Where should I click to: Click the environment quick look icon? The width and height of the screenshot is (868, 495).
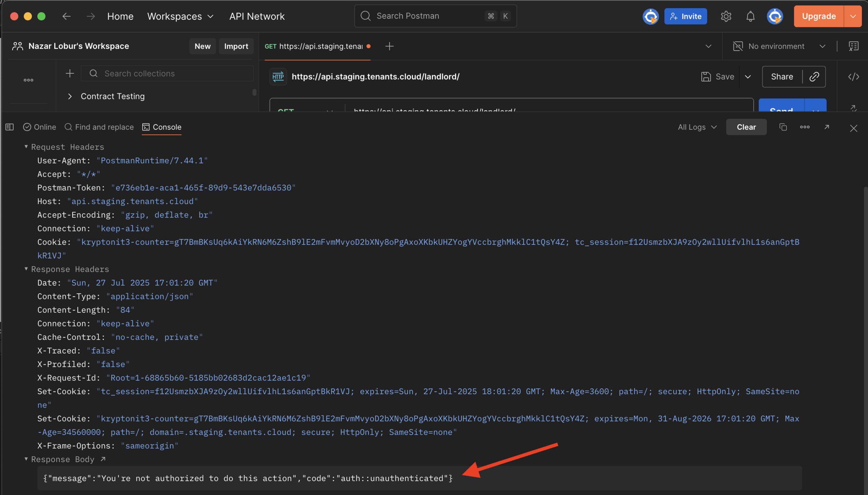853,46
